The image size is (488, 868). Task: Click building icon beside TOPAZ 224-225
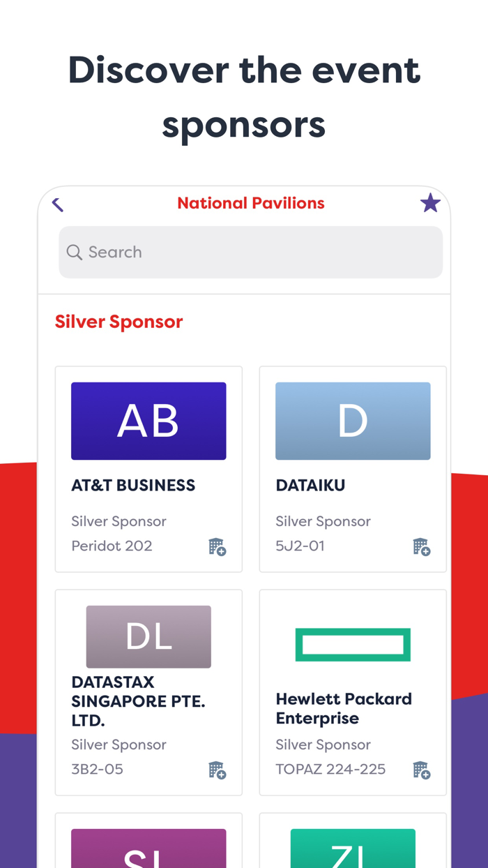[x=421, y=771]
